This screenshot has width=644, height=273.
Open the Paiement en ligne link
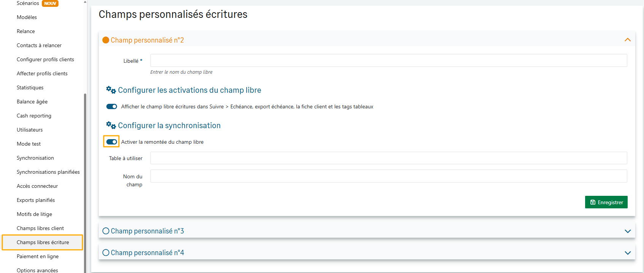click(38, 256)
